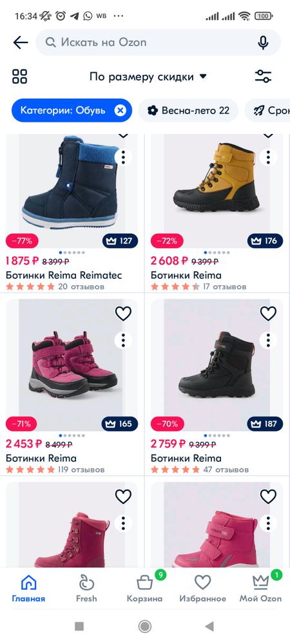This screenshot has height=644, width=290.
Task: Open options menu for navy Reimatec boots
Action: (123, 156)
